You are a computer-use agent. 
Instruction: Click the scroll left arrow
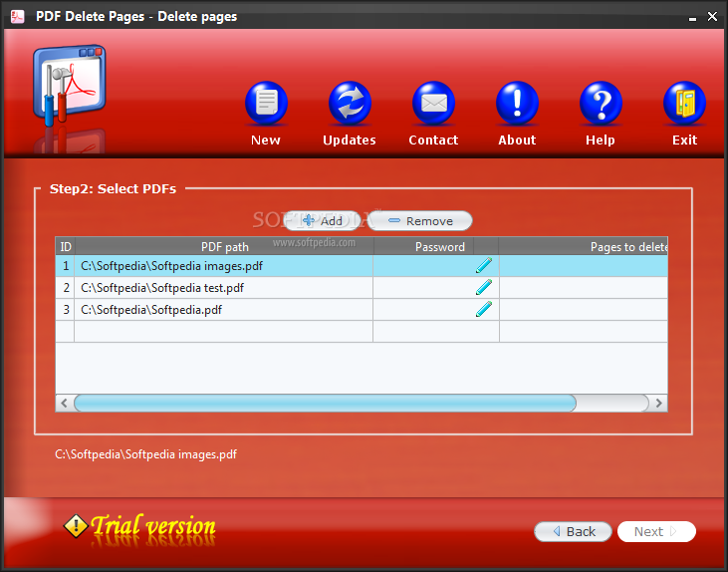pos(64,403)
